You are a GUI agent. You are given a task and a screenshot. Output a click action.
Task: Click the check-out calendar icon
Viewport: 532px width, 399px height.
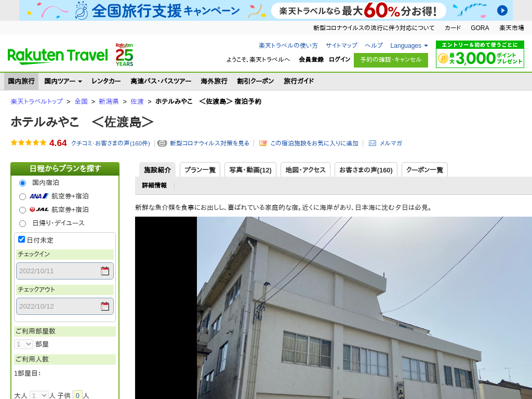pyautogui.click(x=105, y=306)
